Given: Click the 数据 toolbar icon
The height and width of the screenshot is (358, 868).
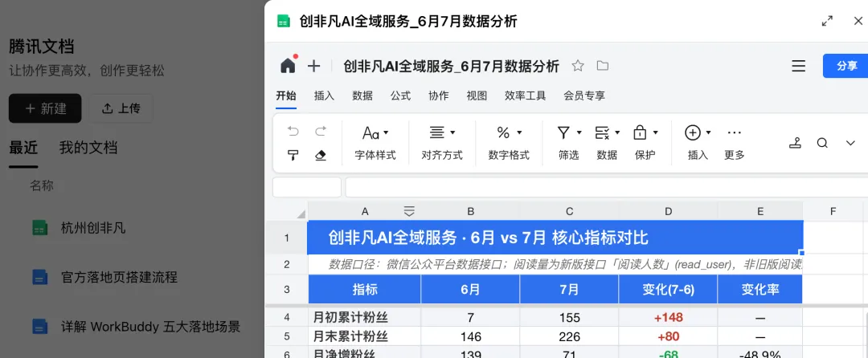Looking at the screenshot, I should [x=602, y=132].
